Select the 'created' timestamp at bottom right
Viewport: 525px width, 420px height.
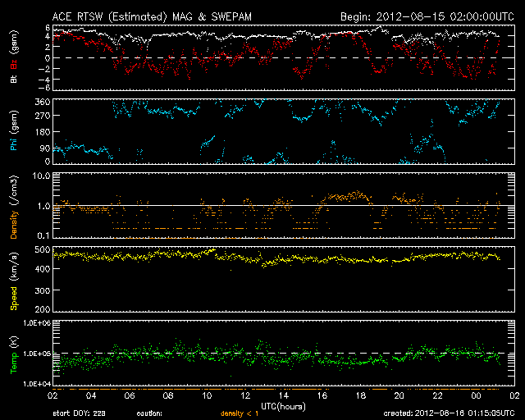(x=451, y=413)
